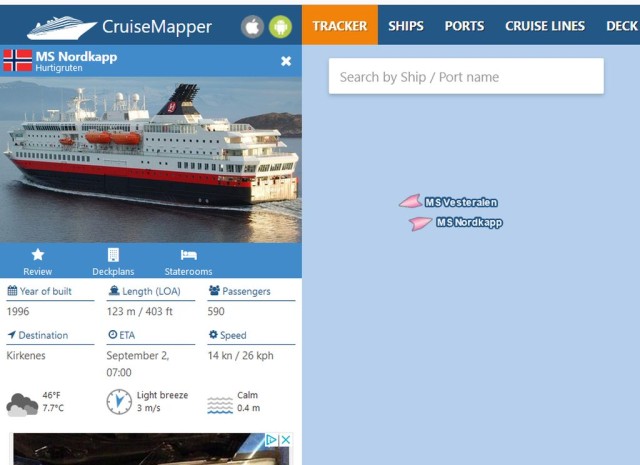Open the Apple iOS app link icon

252,27
